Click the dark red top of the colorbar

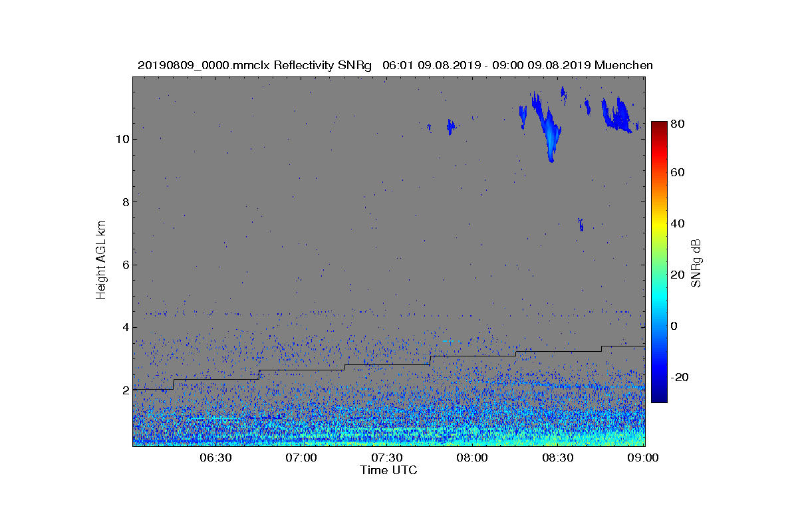(659, 126)
